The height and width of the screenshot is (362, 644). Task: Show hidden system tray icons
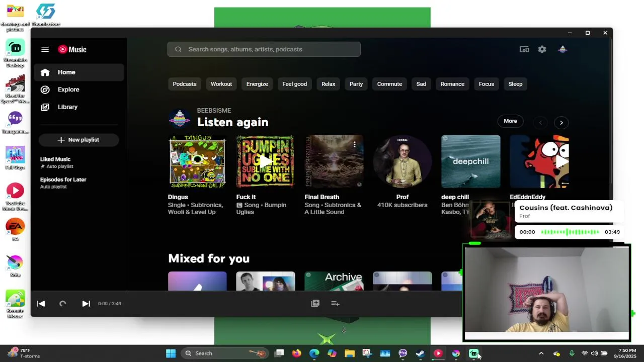541,353
